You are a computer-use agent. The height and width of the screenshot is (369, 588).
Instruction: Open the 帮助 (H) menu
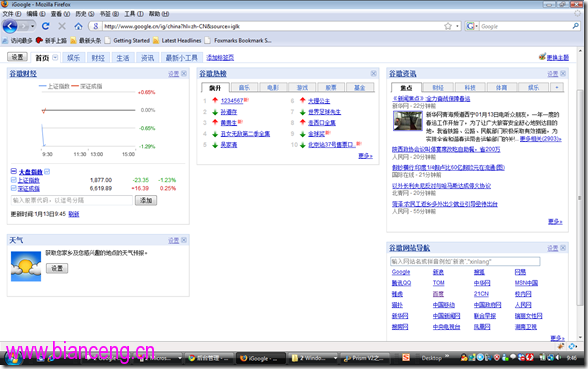point(159,14)
